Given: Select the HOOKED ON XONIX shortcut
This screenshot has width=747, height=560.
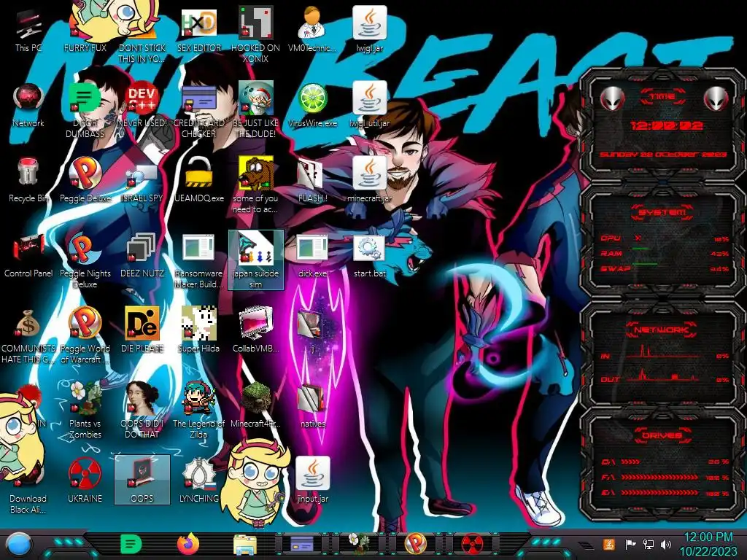Looking at the screenshot, I should (x=255, y=35).
